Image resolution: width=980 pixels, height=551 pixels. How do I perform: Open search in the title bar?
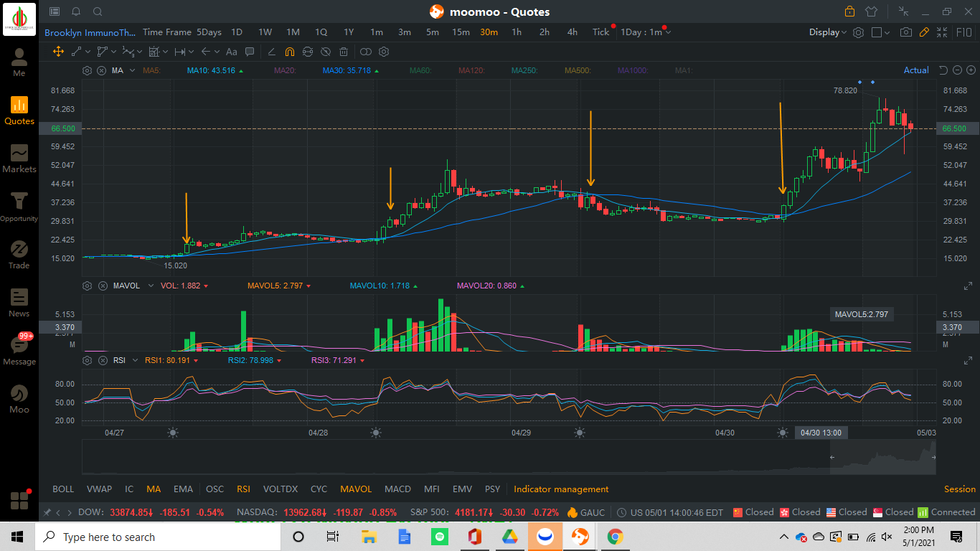pyautogui.click(x=98, y=11)
